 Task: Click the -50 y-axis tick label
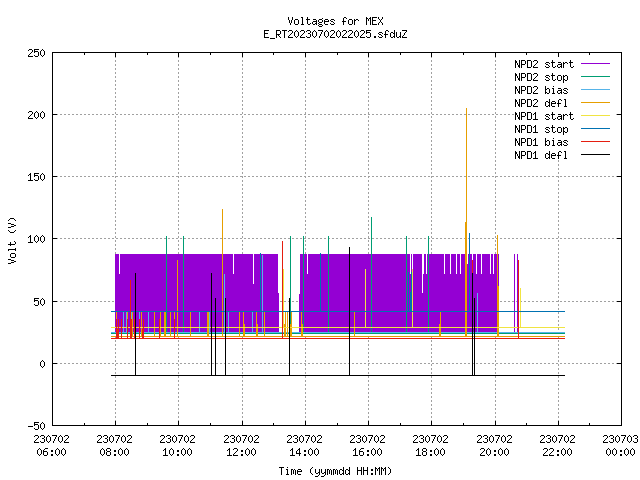tap(36, 427)
